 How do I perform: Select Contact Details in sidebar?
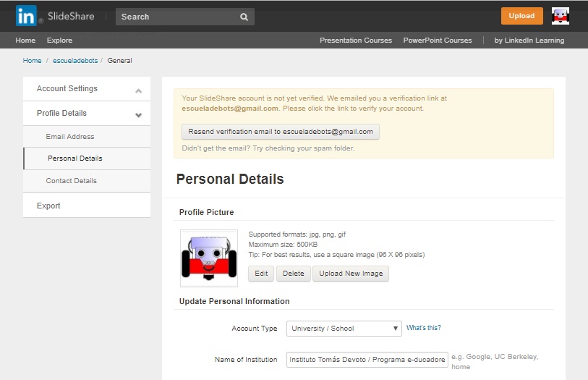pyautogui.click(x=71, y=181)
